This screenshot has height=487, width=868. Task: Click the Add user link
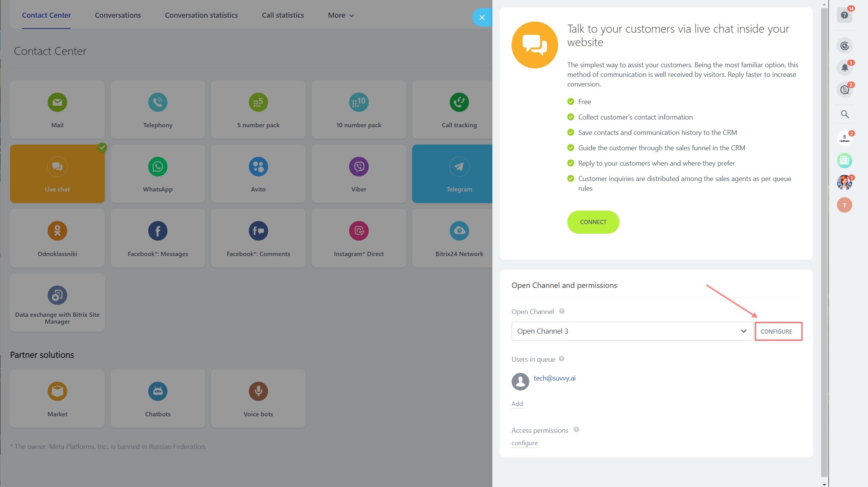(x=517, y=404)
